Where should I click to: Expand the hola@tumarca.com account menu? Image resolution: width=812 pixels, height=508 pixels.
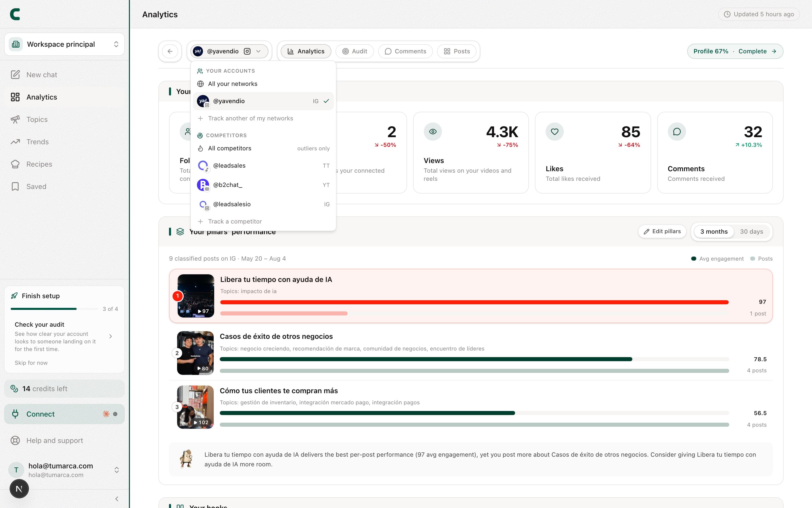64,470
